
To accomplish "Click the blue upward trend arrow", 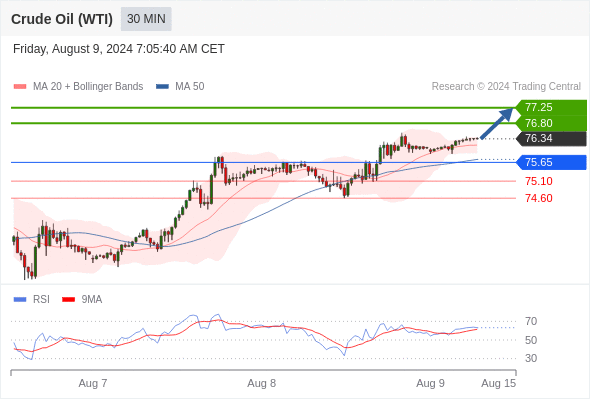I will (497, 123).
